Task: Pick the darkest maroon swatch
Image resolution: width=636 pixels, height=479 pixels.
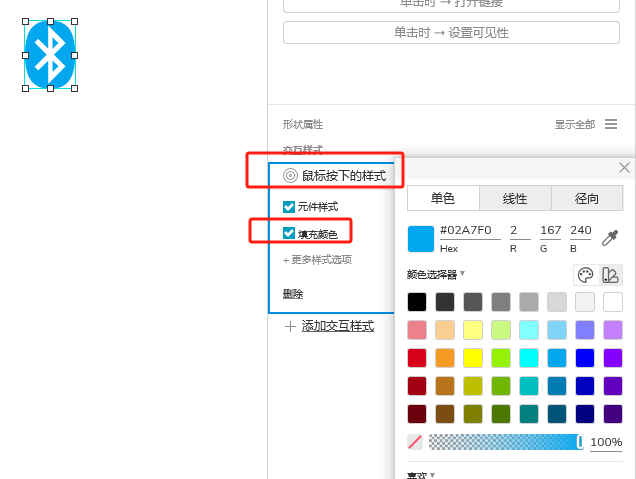Action: pos(417,414)
